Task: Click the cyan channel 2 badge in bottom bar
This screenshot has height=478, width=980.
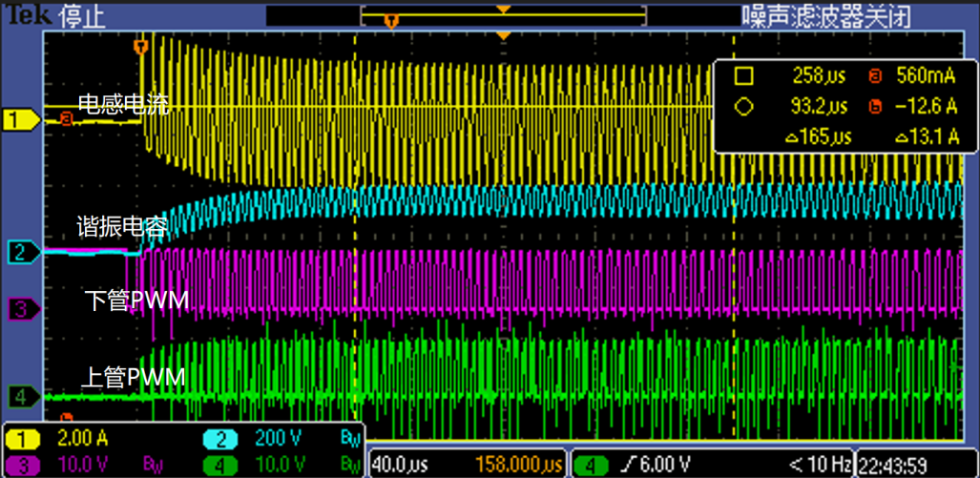Action: coord(221,440)
